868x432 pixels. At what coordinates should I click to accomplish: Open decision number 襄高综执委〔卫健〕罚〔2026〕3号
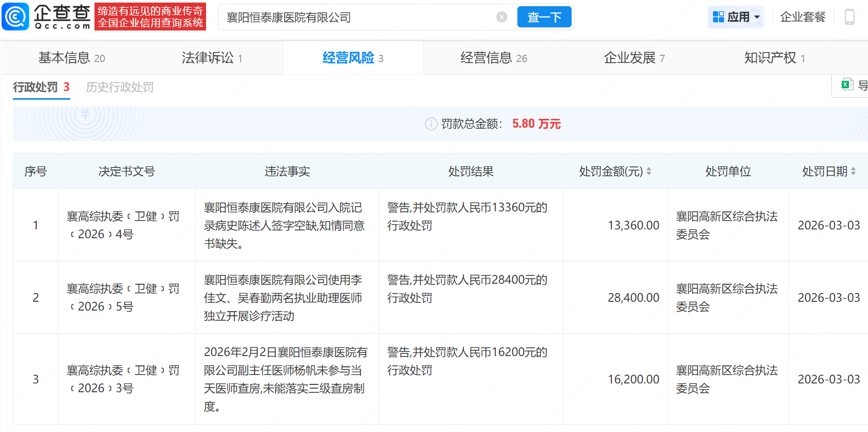click(123, 379)
